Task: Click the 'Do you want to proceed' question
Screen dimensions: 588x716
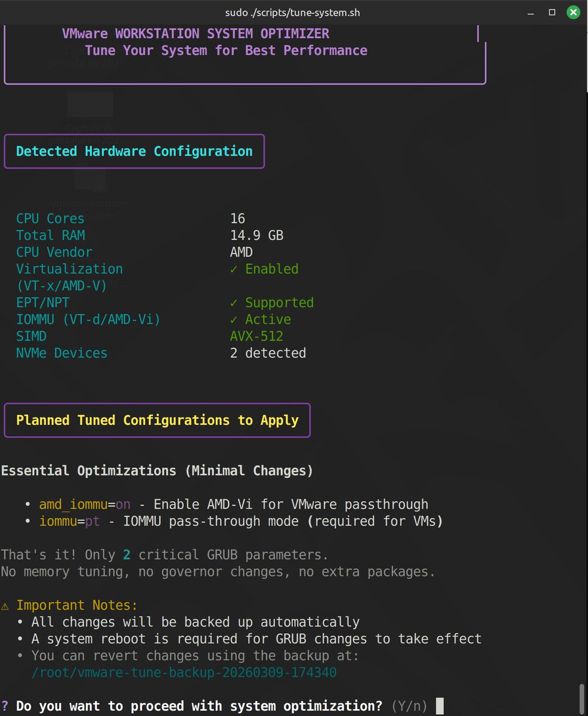Action: click(199, 706)
